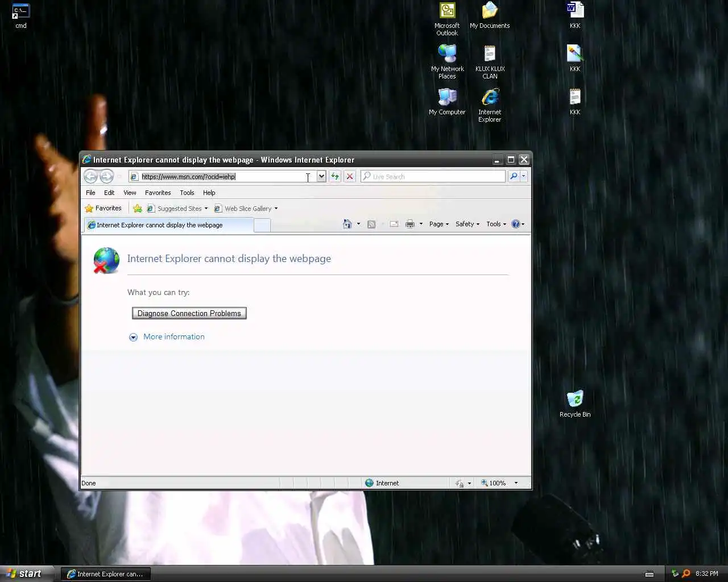
Task: Expand the address bar history dropdown
Action: pos(321,176)
